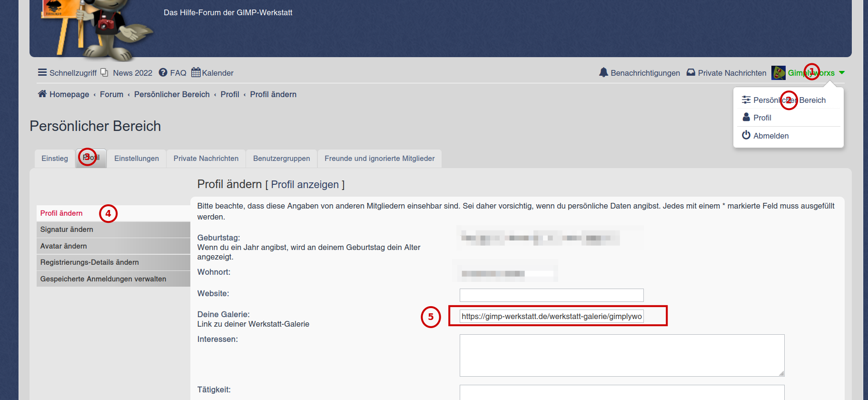
Task: Open the Kalender link
Action: 218,73
